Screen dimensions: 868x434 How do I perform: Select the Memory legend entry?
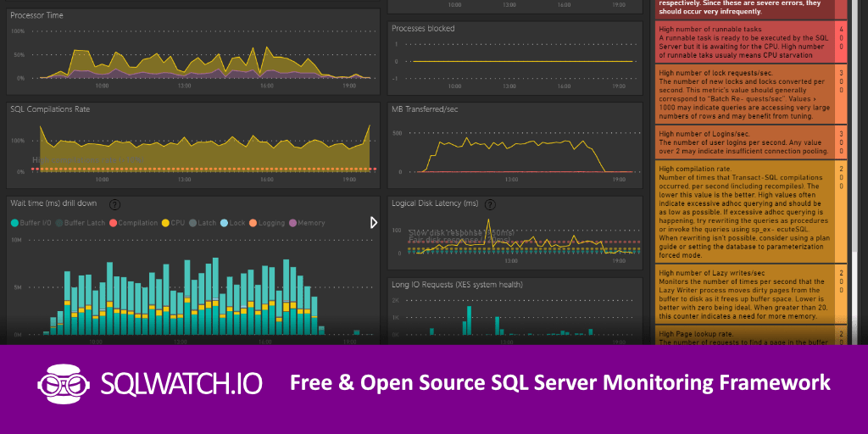pos(307,223)
